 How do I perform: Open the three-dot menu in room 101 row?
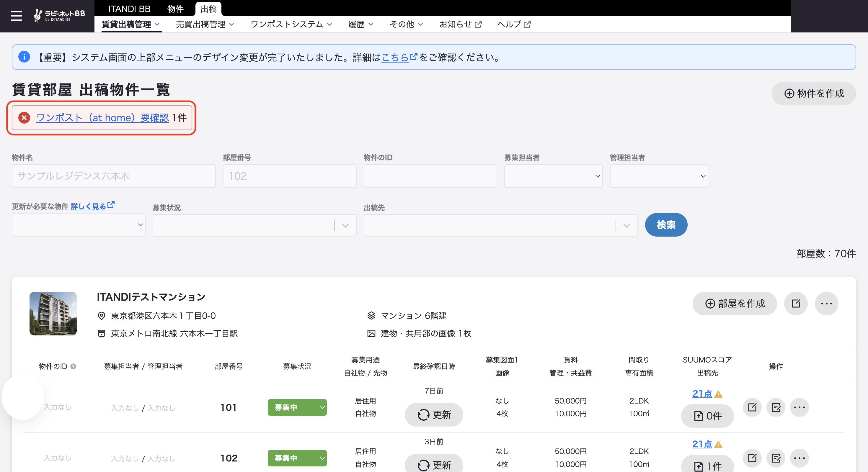point(799,407)
